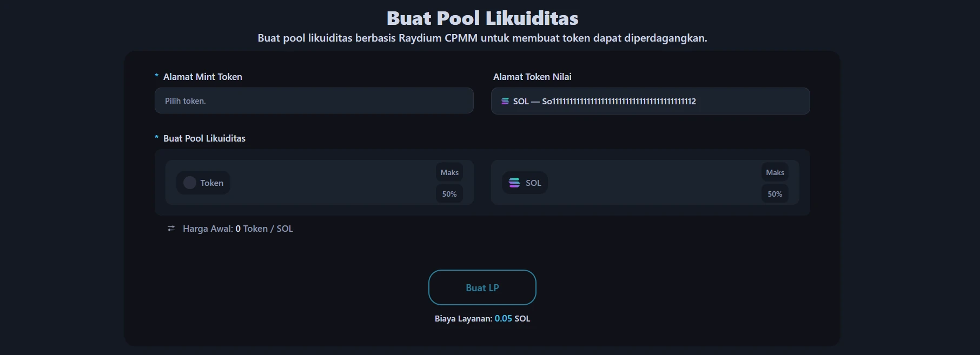Click the swap arrows icon beside Harga Awal
980x355 pixels.
[170, 228]
